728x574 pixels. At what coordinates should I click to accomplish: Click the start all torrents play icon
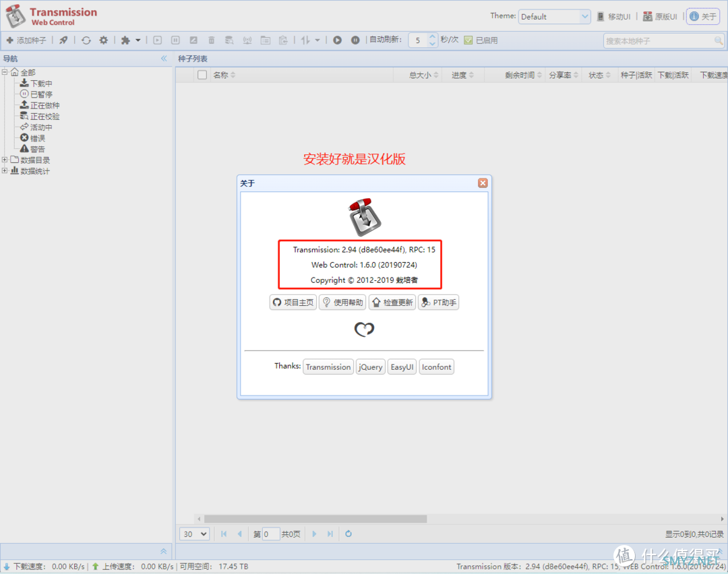pos(338,40)
